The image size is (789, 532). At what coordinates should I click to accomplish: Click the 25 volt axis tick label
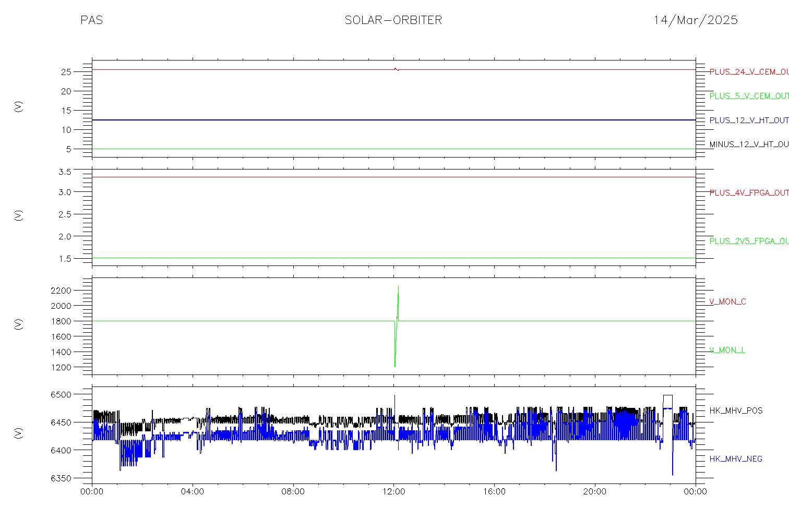[x=66, y=72]
